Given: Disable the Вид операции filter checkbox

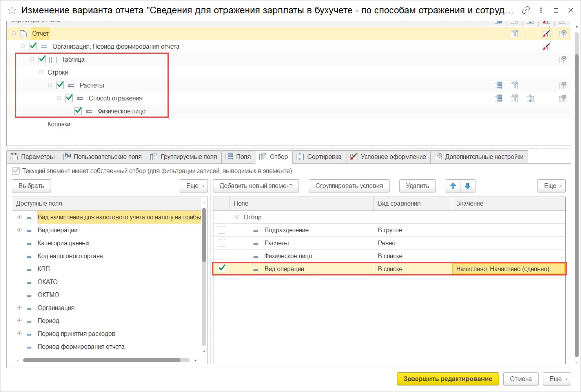Looking at the screenshot, I should [x=222, y=269].
